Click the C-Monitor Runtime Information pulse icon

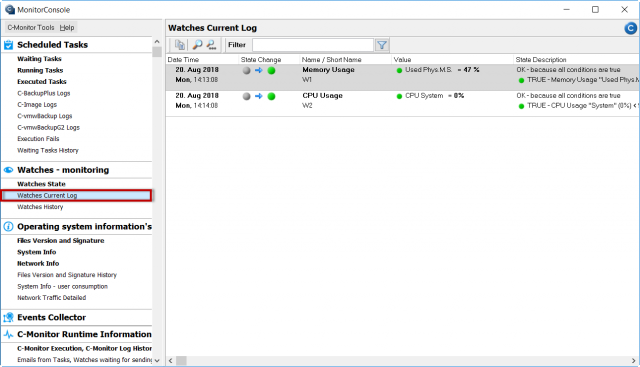[8, 334]
